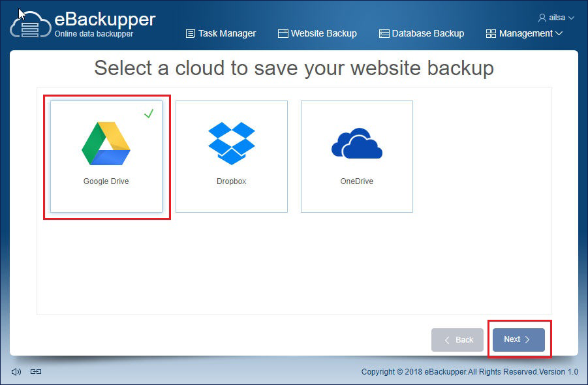Select the OneDrive cloud card
The image size is (588, 385).
click(357, 157)
